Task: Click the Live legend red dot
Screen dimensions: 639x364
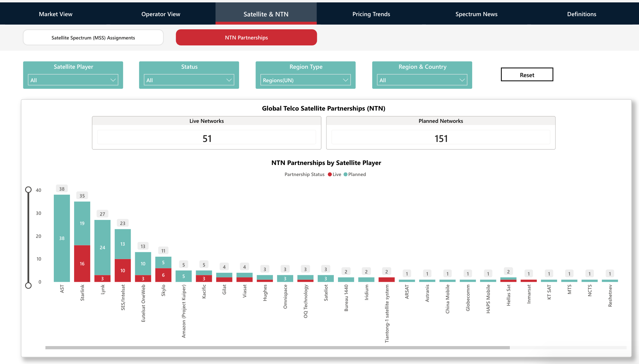Action: [x=330, y=175]
